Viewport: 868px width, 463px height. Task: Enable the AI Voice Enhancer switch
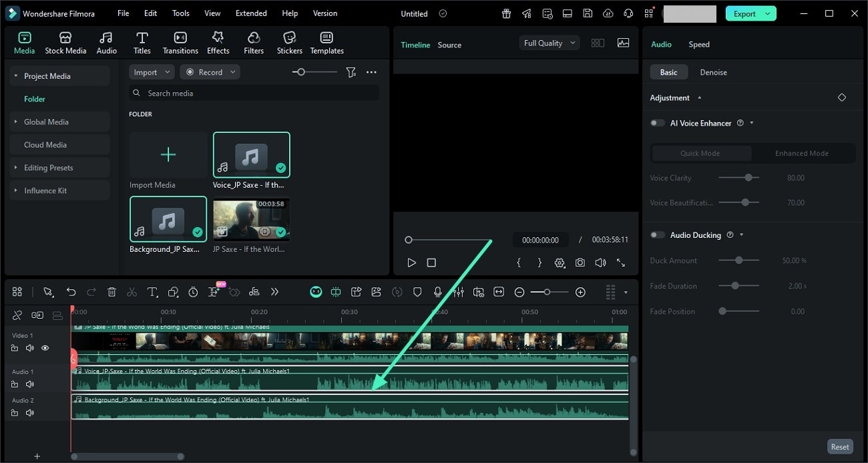point(657,123)
